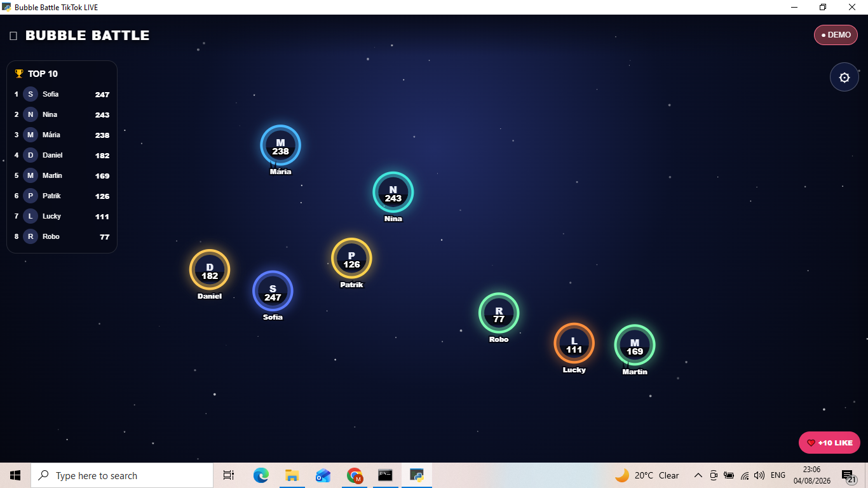The height and width of the screenshot is (488, 868).
Task: Select Lucky's L avatar in the leaderboard
Action: pyautogui.click(x=31, y=216)
